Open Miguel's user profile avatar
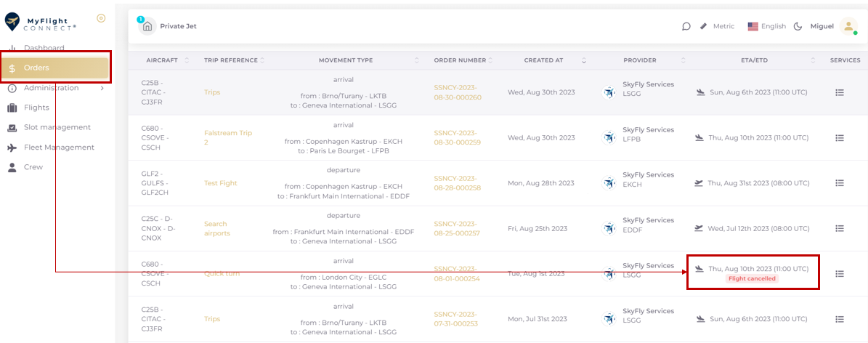This screenshot has height=343, width=868. 848,26
